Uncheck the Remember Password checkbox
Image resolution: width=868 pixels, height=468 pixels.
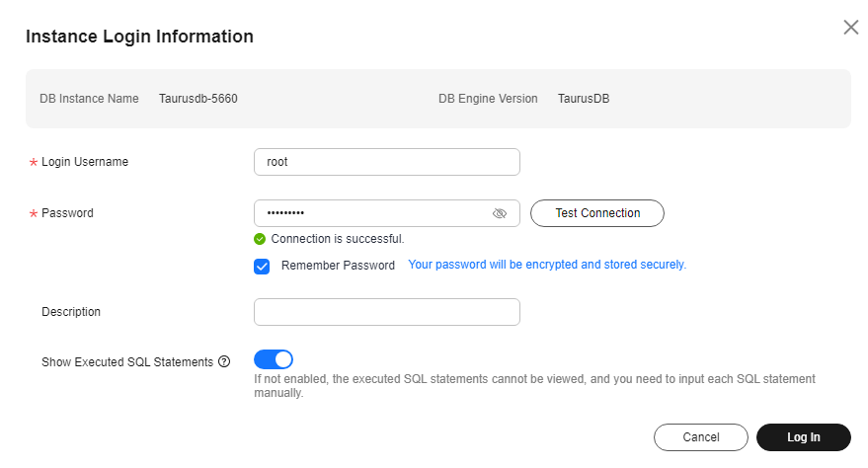pos(262,266)
